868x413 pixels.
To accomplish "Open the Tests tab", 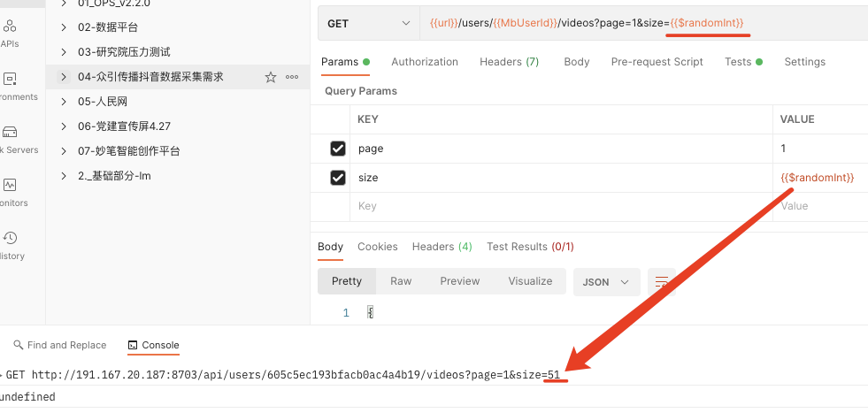I will pos(743,62).
